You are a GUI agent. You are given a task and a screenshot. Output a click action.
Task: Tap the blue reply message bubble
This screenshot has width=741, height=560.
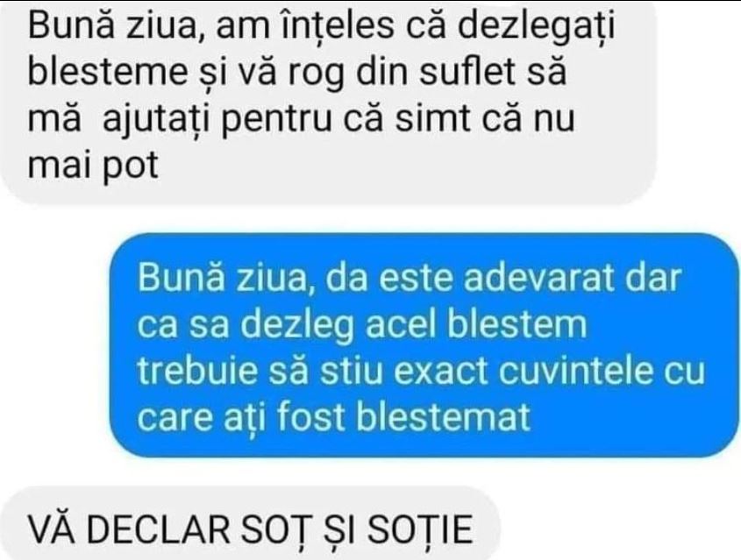coord(424,345)
